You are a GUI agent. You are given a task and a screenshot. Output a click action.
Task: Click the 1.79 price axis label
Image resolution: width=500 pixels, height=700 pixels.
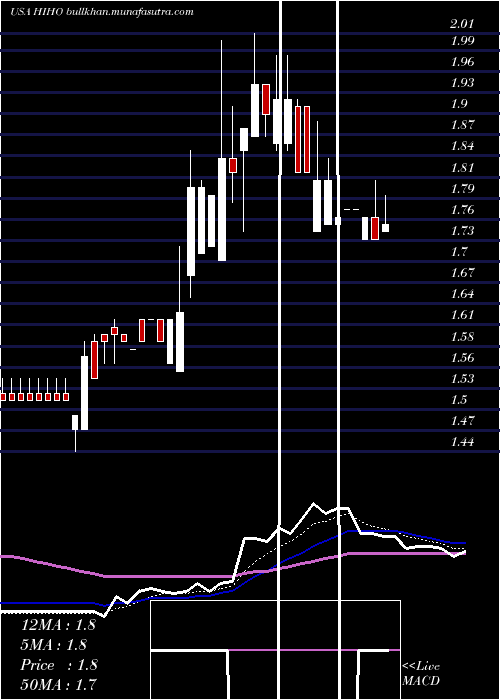[462, 188]
